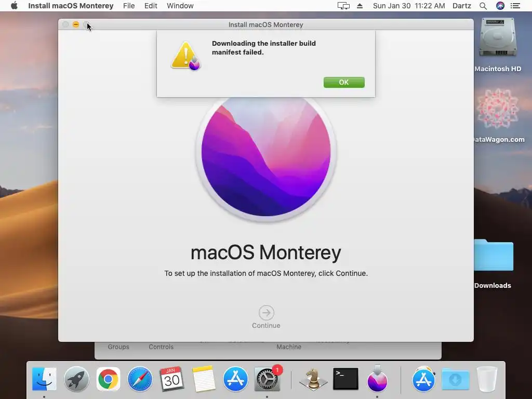
Task: Open the Trash in the Dock
Action: pyautogui.click(x=487, y=379)
